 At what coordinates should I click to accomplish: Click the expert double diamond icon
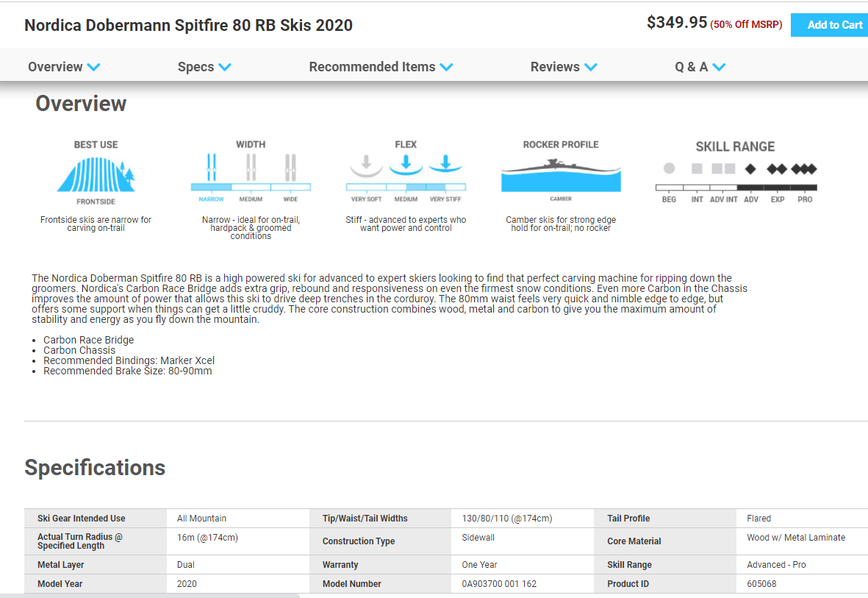(777, 169)
